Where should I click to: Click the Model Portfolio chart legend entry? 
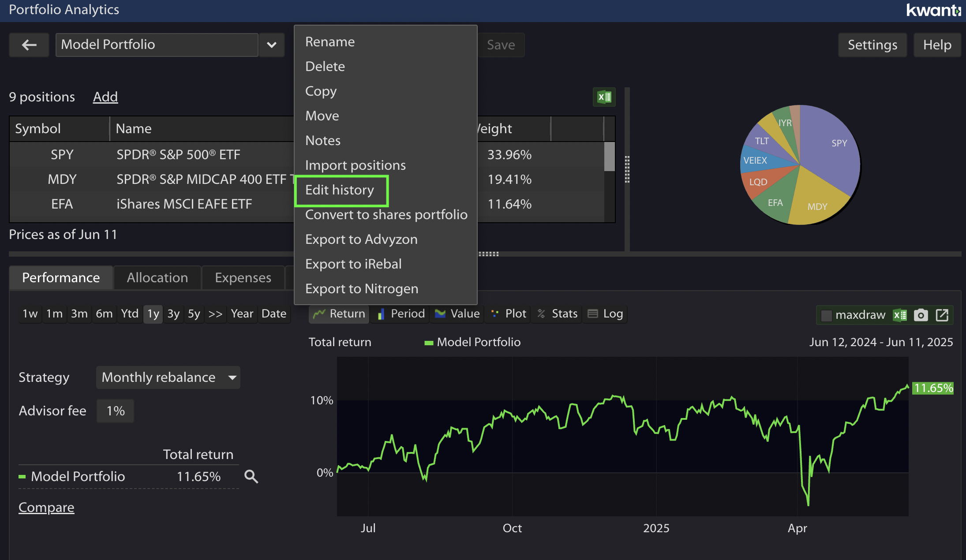(x=472, y=342)
